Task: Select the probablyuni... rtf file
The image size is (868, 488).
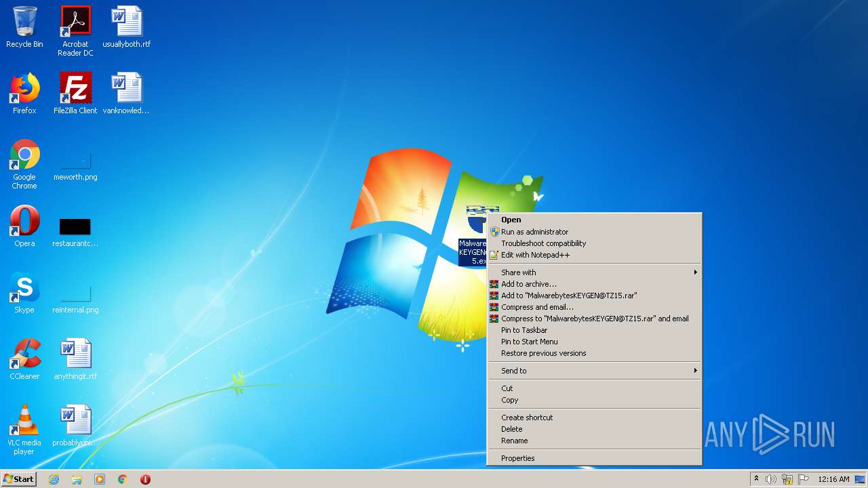Action: point(75,426)
